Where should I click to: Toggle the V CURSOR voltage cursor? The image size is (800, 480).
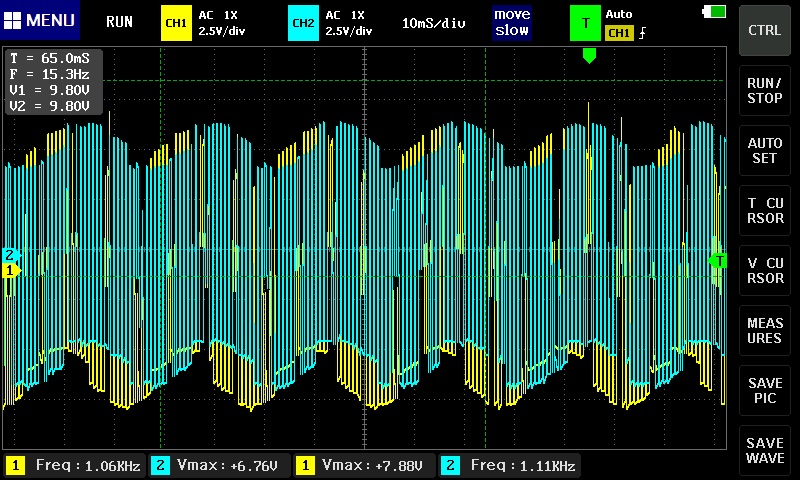pyautogui.click(x=765, y=271)
